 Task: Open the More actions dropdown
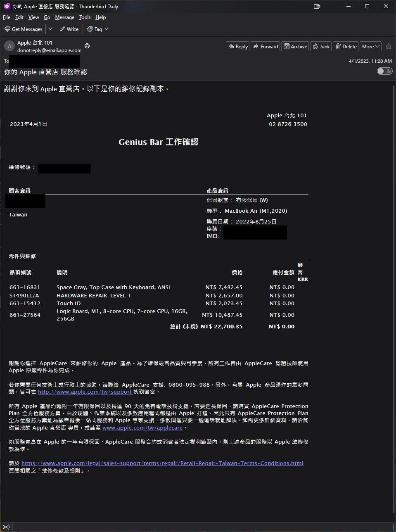[370, 47]
